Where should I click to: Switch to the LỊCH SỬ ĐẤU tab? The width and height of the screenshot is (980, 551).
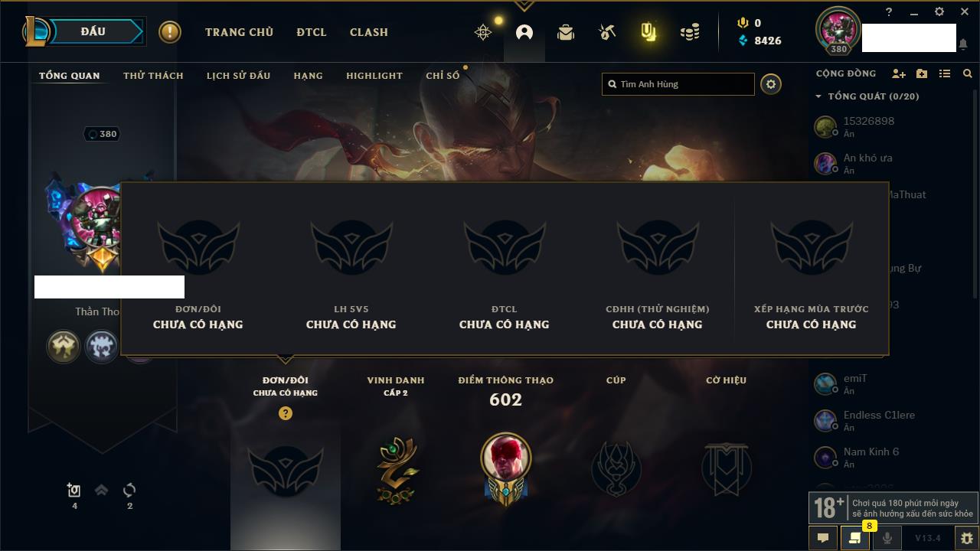pyautogui.click(x=238, y=76)
